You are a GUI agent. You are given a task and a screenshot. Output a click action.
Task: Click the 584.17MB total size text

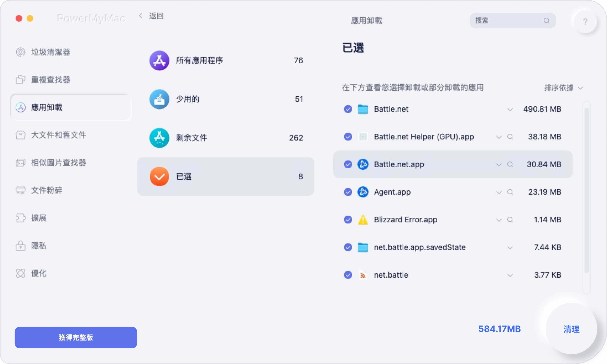coord(499,329)
